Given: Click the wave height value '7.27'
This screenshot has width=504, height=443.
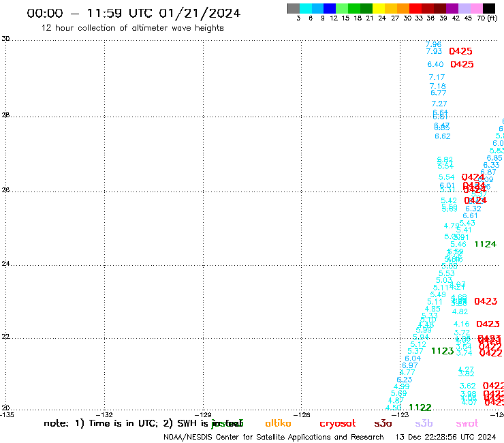Looking at the screenshot, I should coord(439,104).
